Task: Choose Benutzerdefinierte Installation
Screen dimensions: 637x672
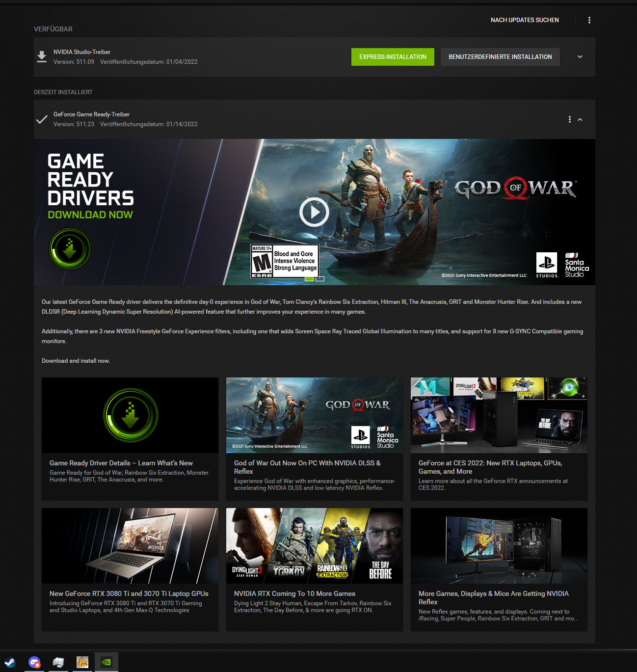Action: (500, 57)
